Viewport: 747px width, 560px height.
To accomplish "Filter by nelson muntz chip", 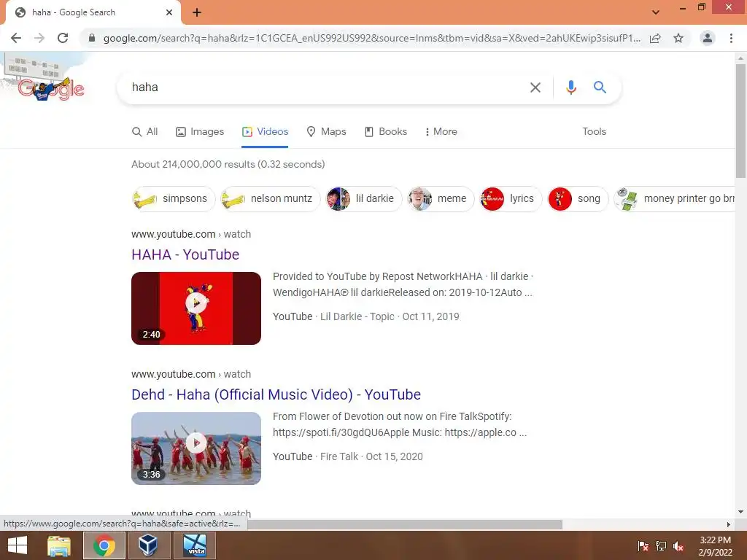I will 270,198.
